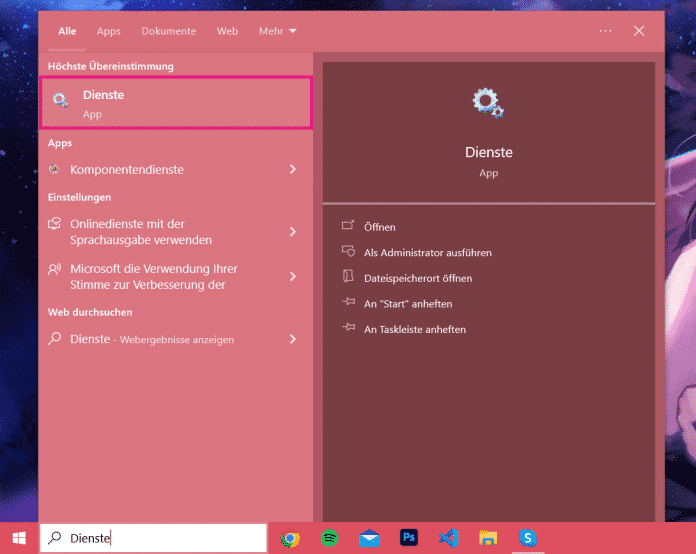Screen dimensions: 696x554
Task: Expand Dienste web results arrow
Action: coord(293,339)
